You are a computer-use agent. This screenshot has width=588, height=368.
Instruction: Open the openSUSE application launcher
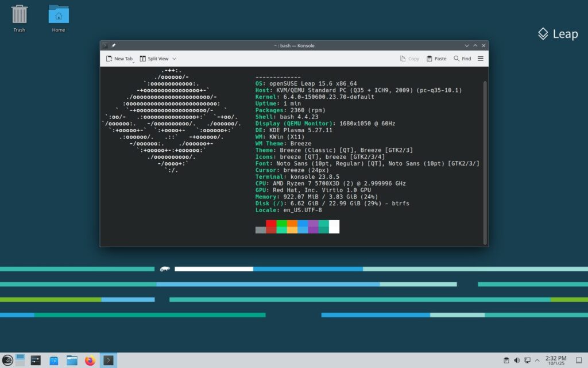[7, 360]
